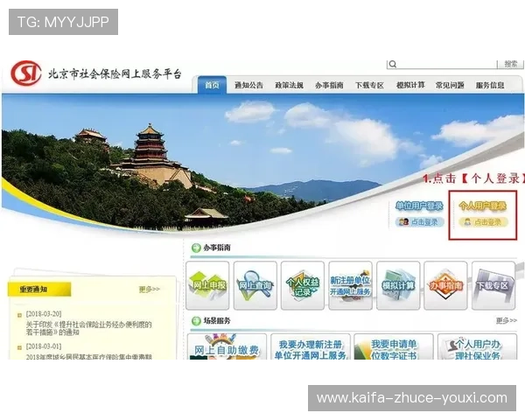Click the [2018-03-20] date text
Viewport: 525px width, 420px height.
coord(44,314)
